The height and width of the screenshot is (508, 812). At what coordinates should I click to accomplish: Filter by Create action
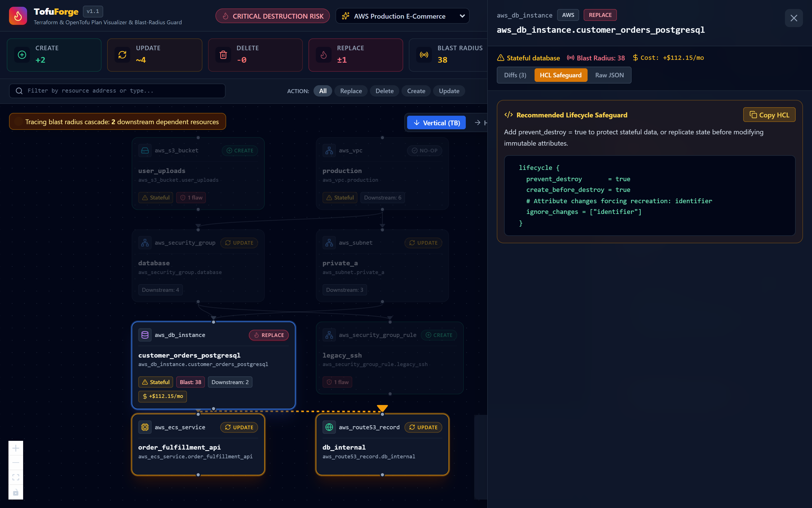[x=416, y=91]
